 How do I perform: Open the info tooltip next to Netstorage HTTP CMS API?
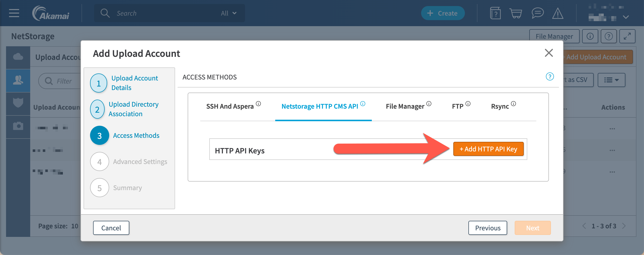click(x=363, y=103)
